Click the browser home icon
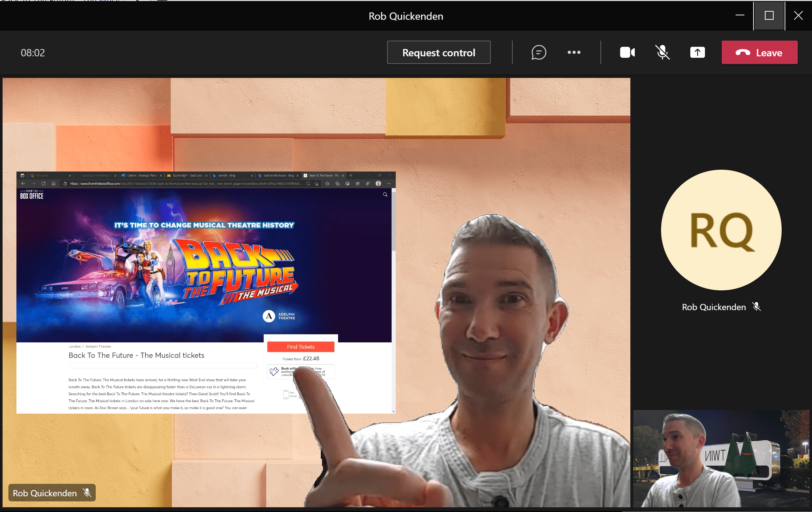This screenshot has height=512, width=812. click(x=53, y=183)
